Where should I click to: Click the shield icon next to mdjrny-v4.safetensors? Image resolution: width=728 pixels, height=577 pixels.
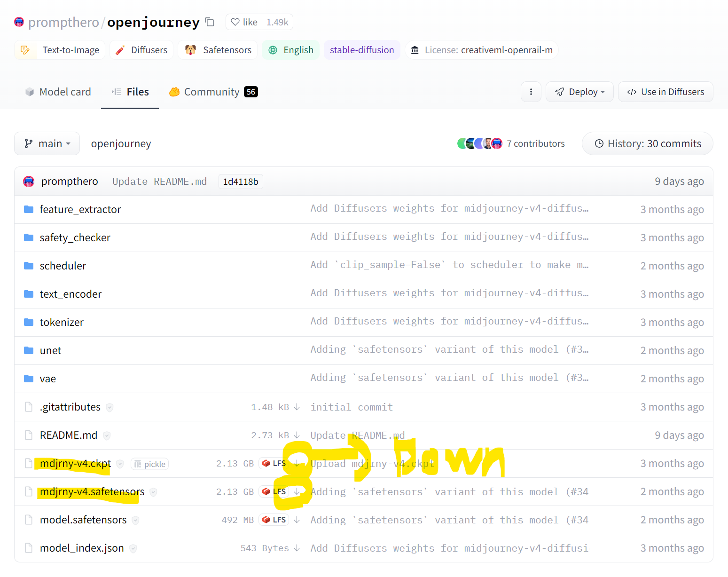point(153,492)
